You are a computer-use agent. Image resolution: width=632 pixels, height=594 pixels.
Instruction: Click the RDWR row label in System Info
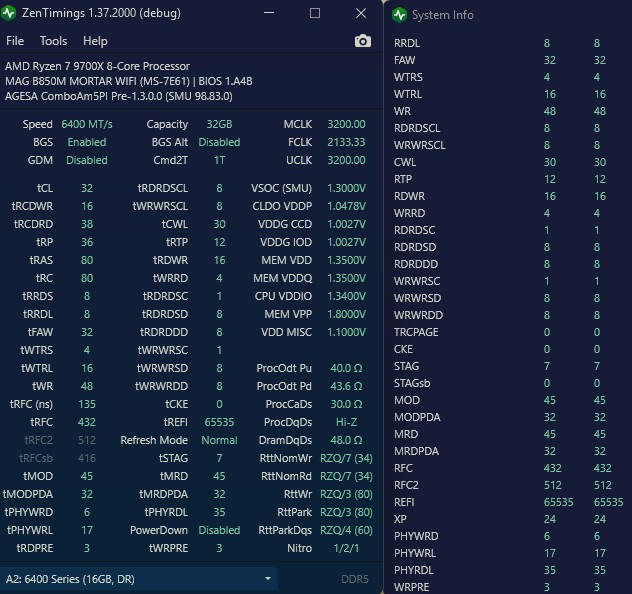point(409,196)
